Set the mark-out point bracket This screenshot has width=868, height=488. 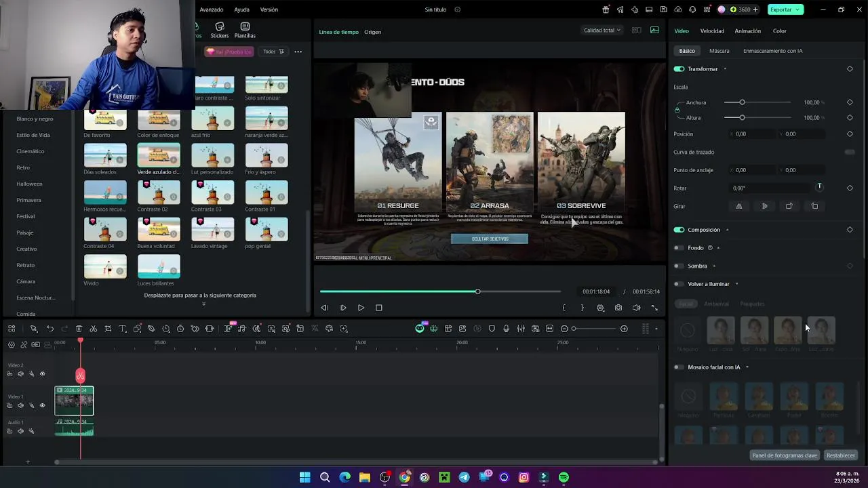pos(582,308)
